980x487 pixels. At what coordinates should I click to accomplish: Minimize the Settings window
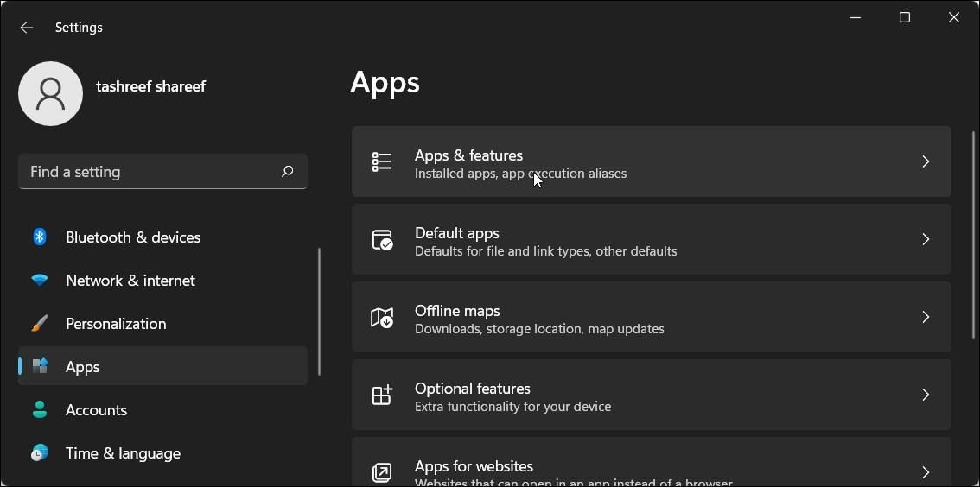tap(856, 17)
